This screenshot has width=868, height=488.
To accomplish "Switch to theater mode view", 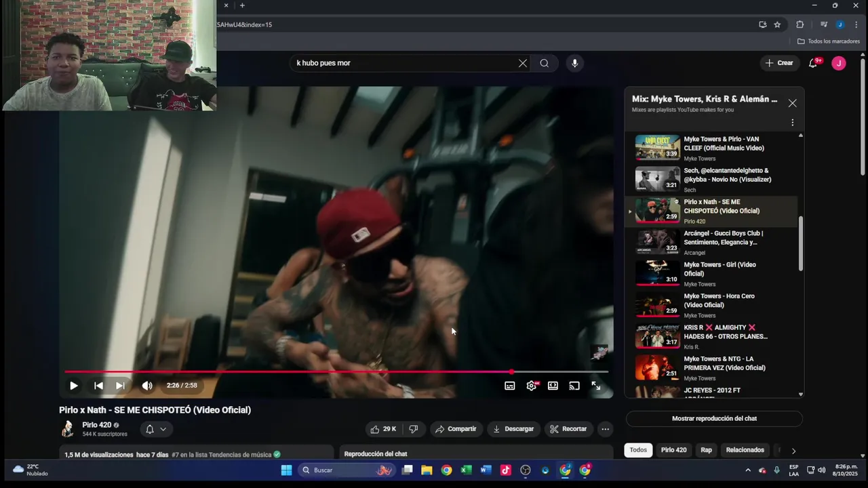I will (553, 386).
